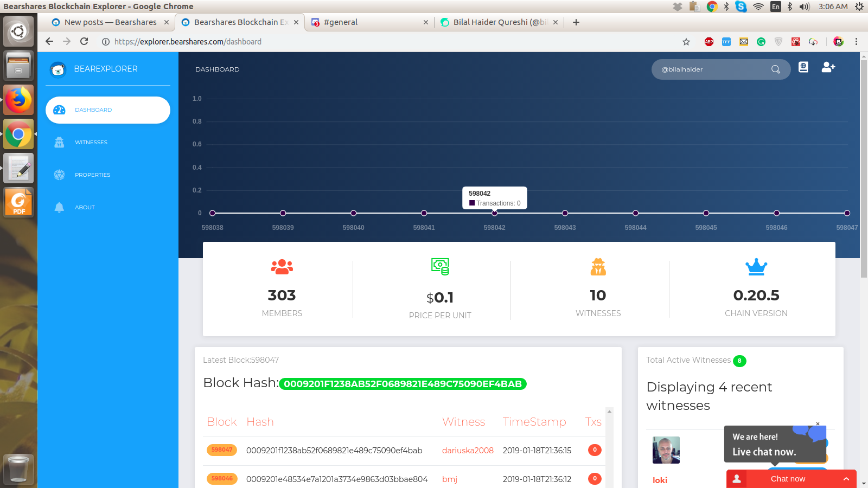This screenshot has width=868, height=488.
Task: Click the '303' members count
Action: (x=282, y=296)
